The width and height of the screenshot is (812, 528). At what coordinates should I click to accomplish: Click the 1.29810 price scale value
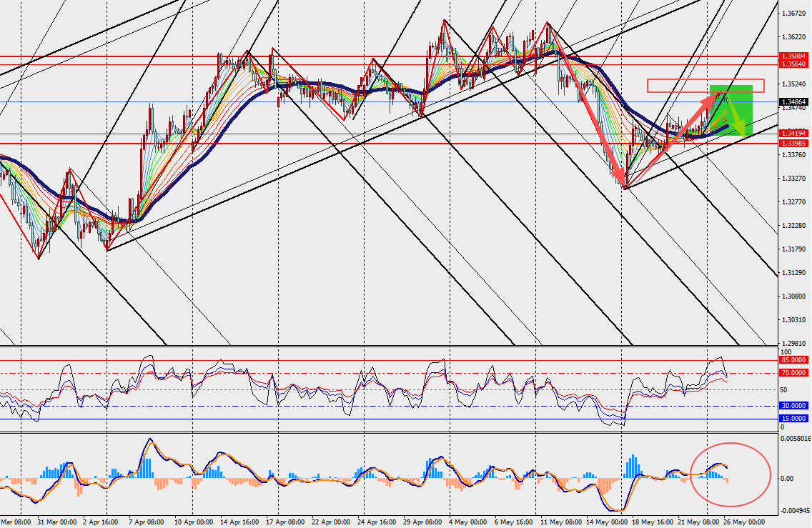click(x=793, y=343)
